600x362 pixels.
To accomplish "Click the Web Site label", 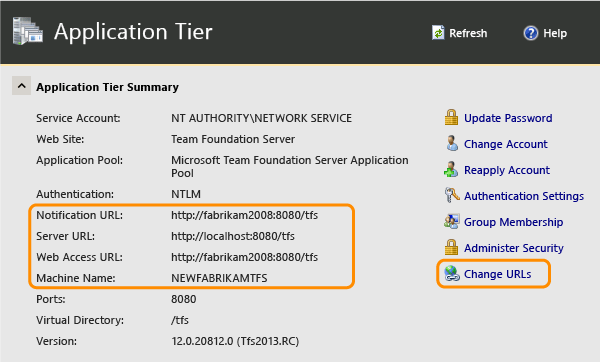I will (x=60, y=139).
